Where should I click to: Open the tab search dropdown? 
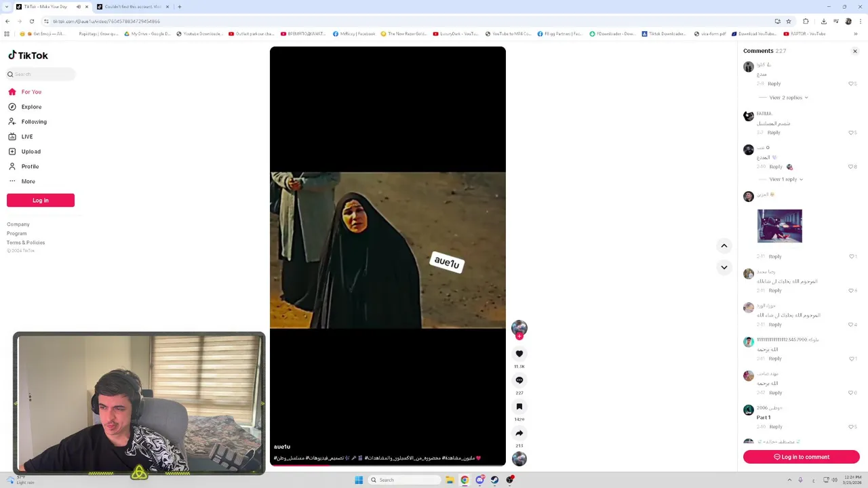point(7,7)
